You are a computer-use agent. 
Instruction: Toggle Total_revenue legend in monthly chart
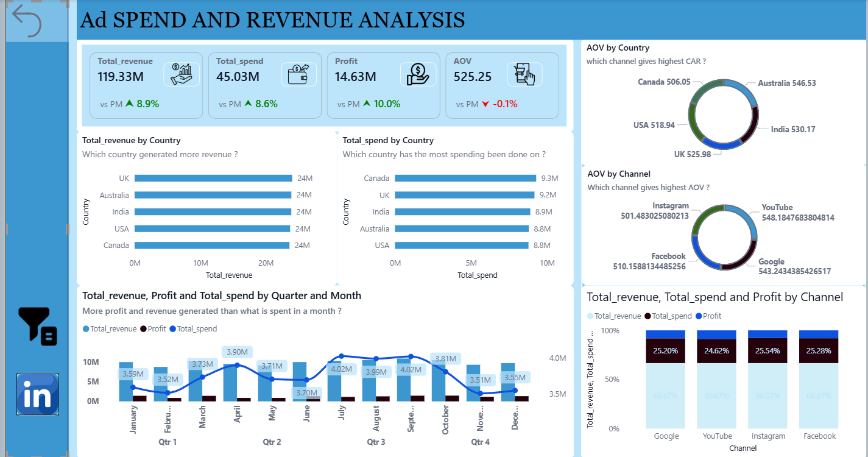[x=110, y=329]
